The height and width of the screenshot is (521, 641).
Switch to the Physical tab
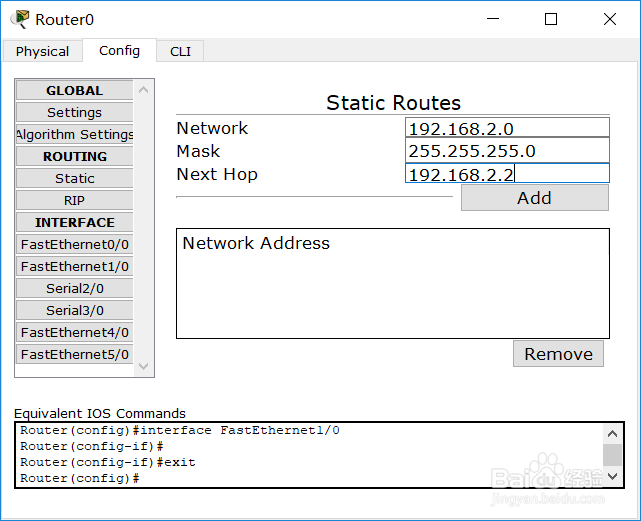(x=42, y=52)
